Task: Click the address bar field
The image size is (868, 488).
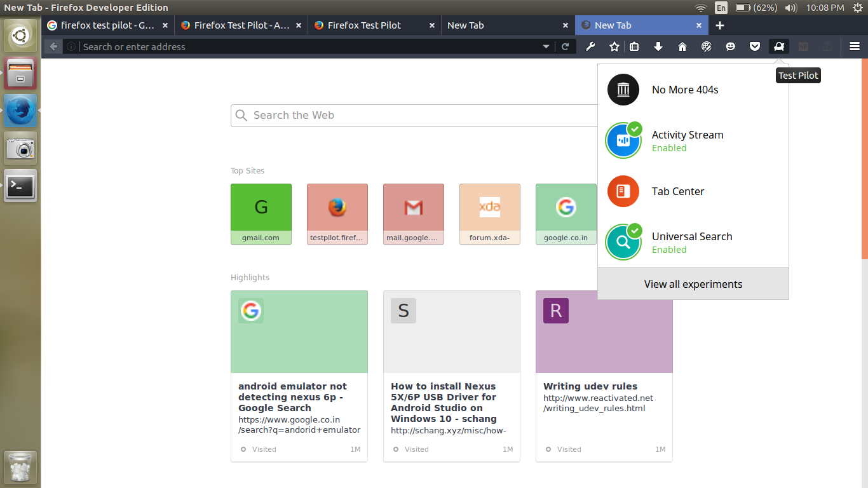Action: [x=310, y=46]
